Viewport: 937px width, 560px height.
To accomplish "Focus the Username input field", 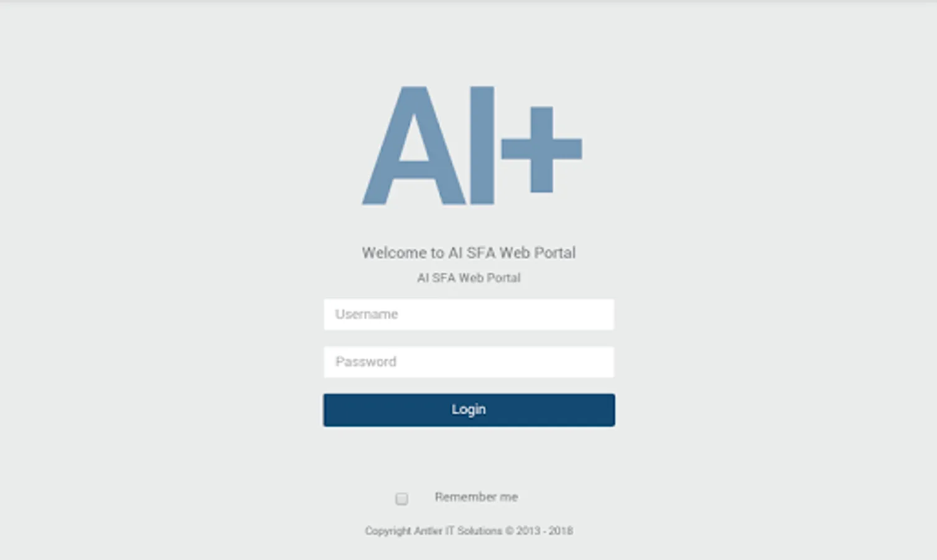I will pyautogui.click(x=468, y=314).
